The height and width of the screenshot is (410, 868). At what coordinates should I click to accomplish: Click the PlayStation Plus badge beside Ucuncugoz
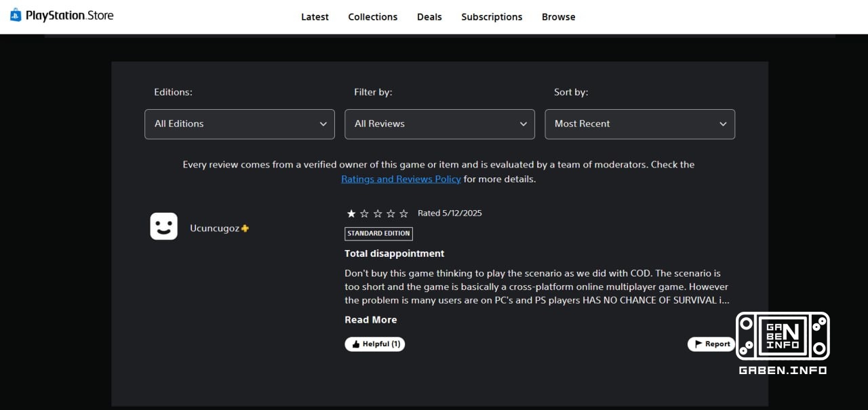point(245,228)
